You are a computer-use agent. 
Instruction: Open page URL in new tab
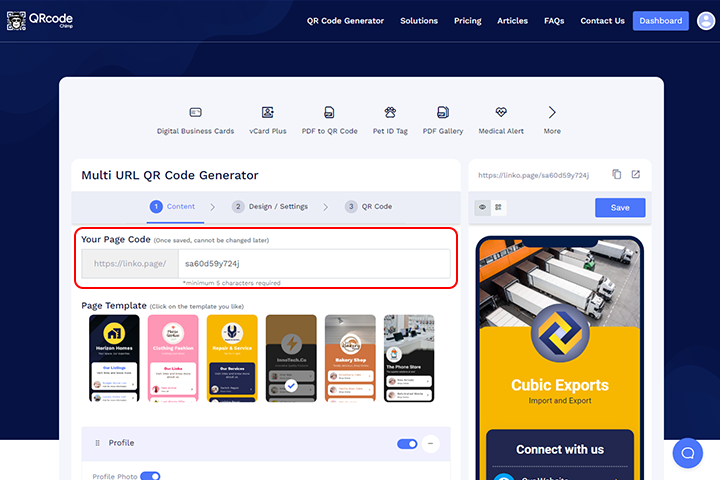tap(636, 174)
